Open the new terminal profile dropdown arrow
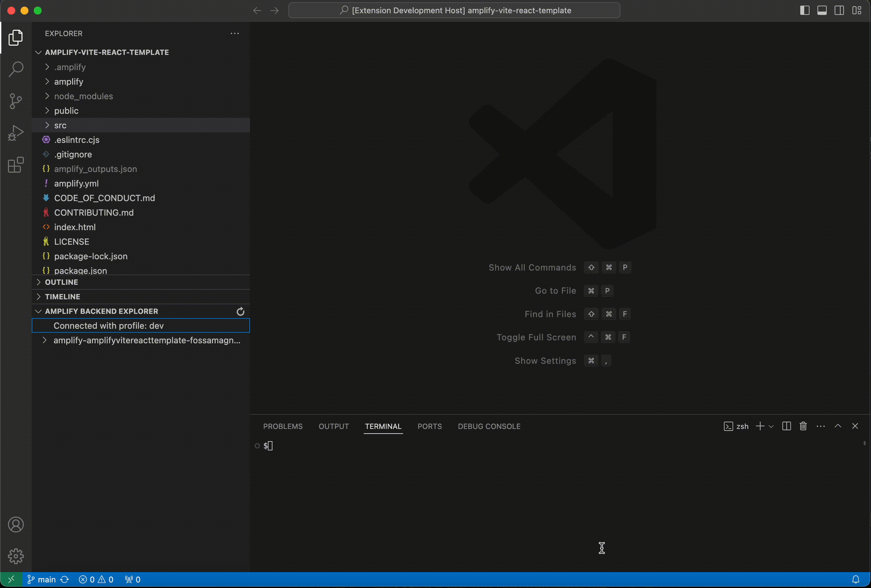This screenshot has height=588, width=871. [x=771, y=427]
